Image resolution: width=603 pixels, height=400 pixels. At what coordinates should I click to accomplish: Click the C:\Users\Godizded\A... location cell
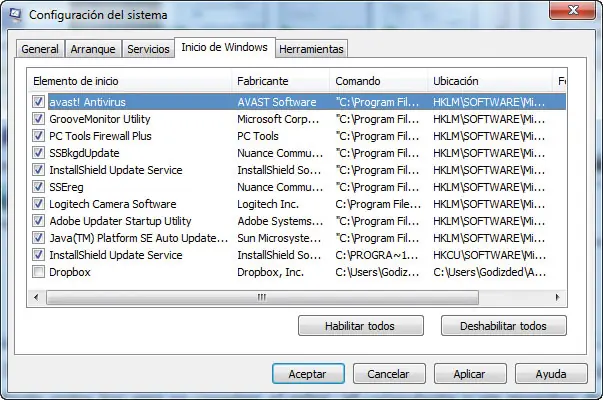(x=490, y=272)
